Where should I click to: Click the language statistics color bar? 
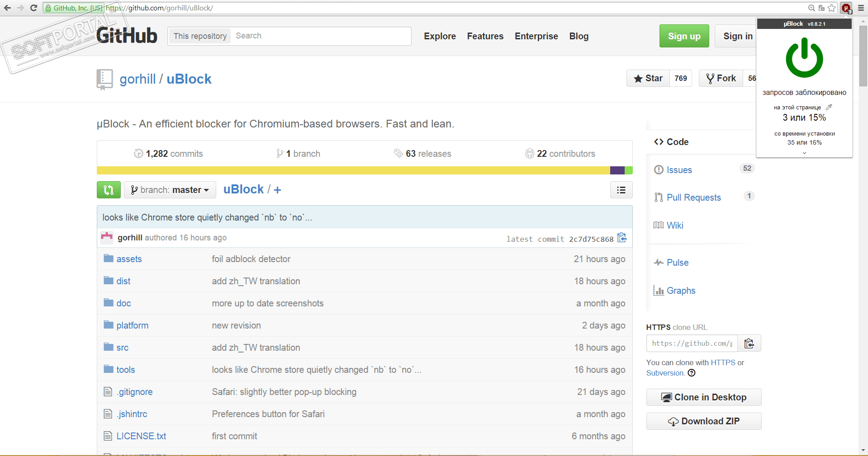tap(365, 170)
